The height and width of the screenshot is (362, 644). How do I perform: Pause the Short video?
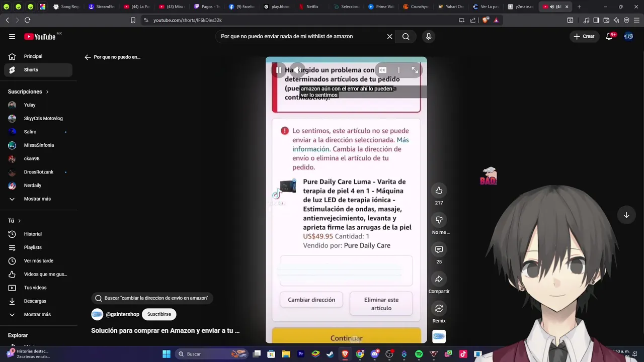[279, 70]
